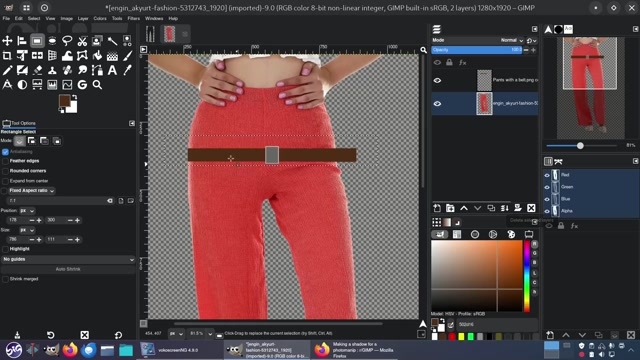Select the Smudge tool
Image resolution: width=640 pixels, height=360 pixels.
82,70
